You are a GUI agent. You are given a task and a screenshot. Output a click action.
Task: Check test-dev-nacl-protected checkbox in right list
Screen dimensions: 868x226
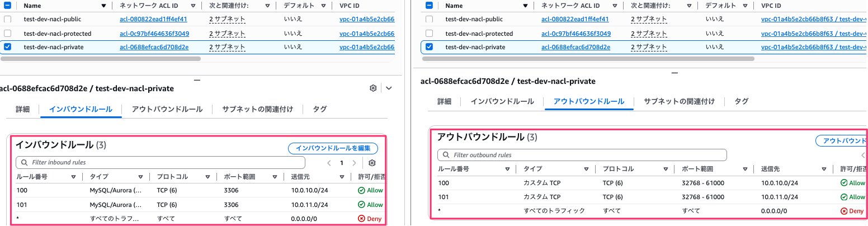(429, 34)
